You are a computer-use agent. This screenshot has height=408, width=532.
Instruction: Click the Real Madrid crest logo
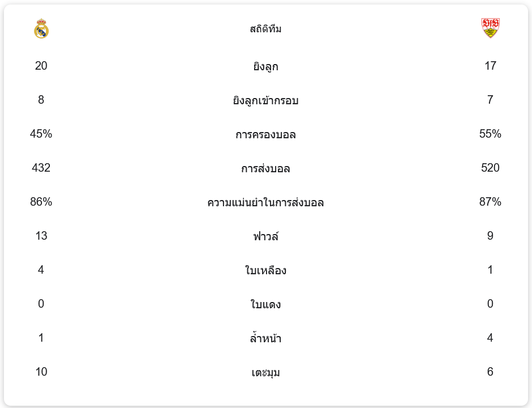pyautogui.click(x=41, y=28)
